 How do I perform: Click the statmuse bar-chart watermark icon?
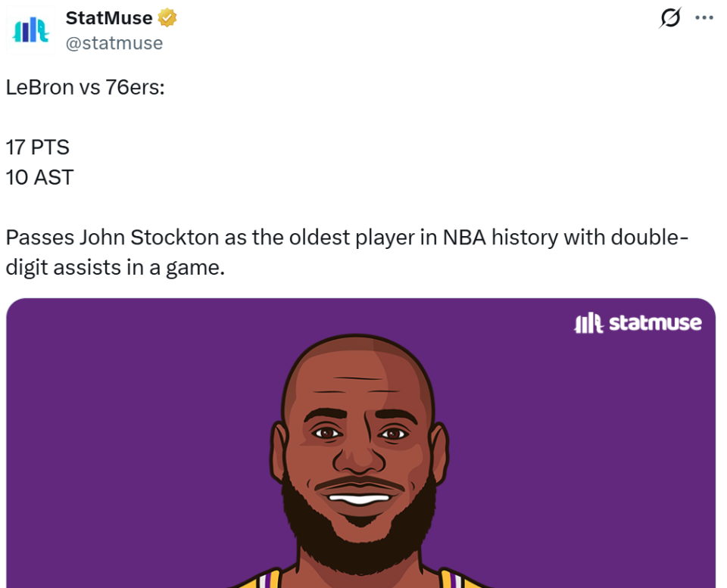(x=589, y=324)
